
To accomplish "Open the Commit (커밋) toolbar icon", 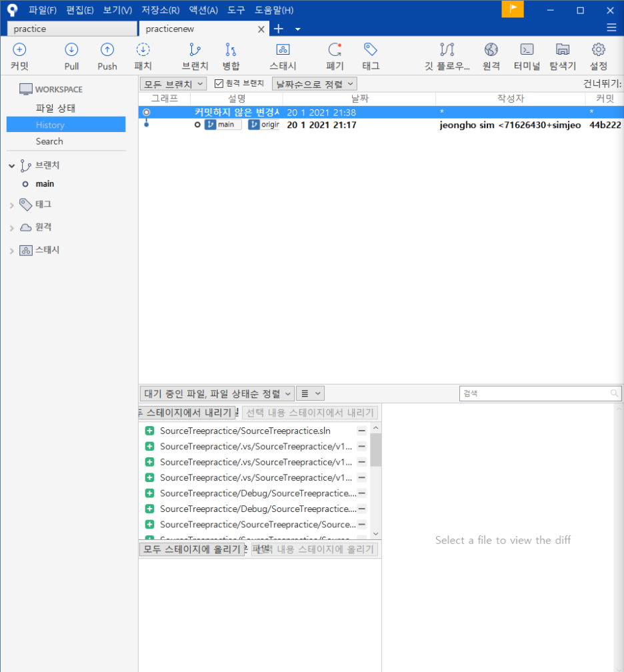I will (x=19, y=57).
